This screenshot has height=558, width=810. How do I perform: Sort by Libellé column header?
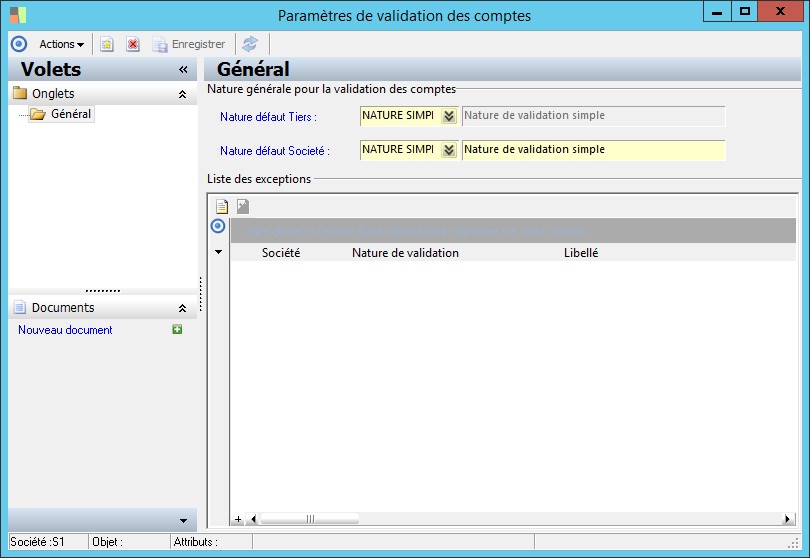[x=581, y=253]
